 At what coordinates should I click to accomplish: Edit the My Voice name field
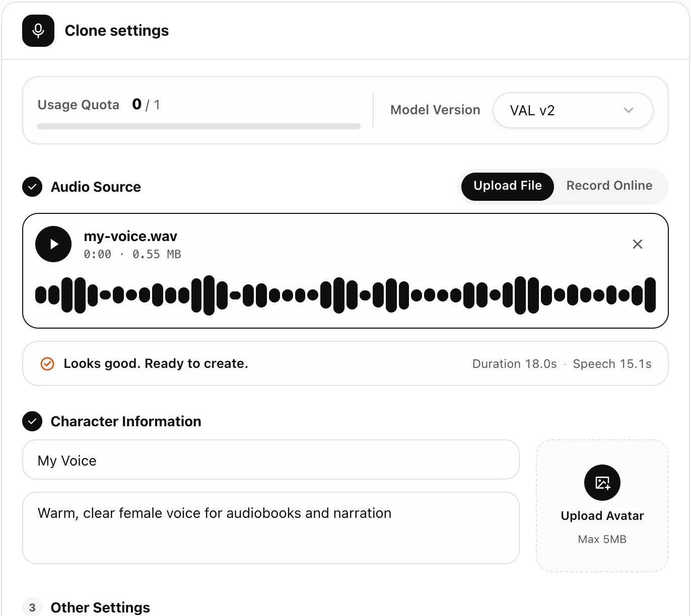271,460
